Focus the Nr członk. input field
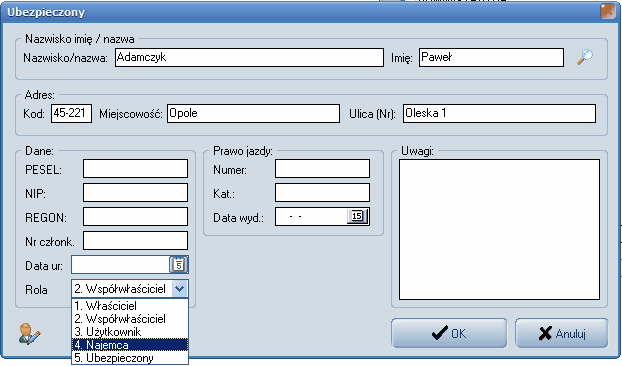 click(135, 241)
